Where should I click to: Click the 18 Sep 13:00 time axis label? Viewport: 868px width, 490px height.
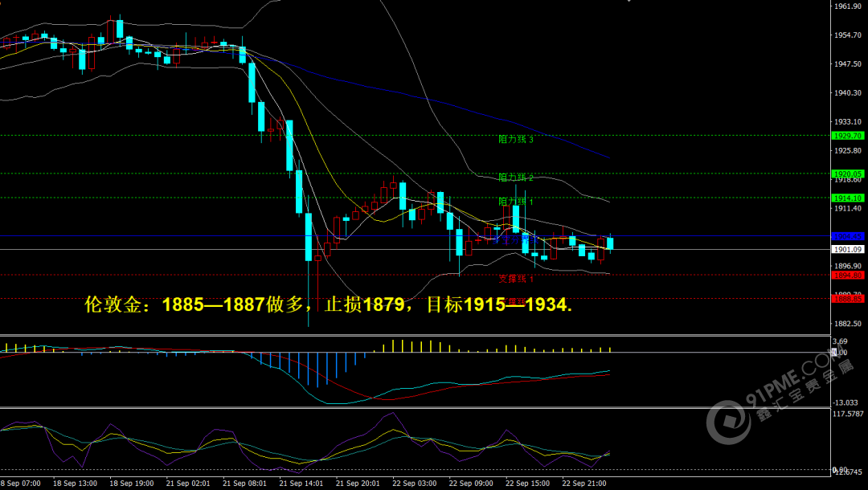(75, 484)
